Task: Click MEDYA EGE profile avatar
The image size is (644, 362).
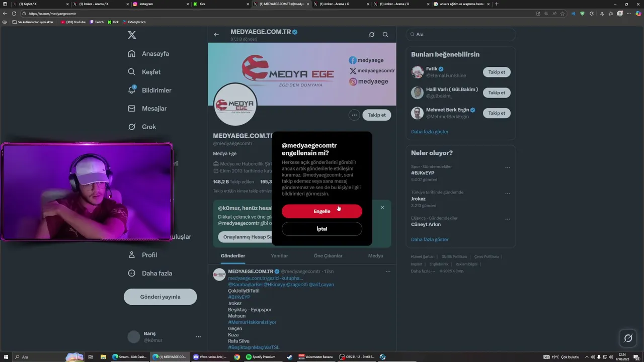Action: [235, 105]
